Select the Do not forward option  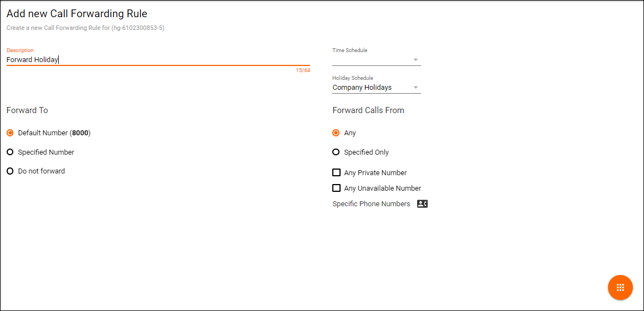click(x=10, y=171)
